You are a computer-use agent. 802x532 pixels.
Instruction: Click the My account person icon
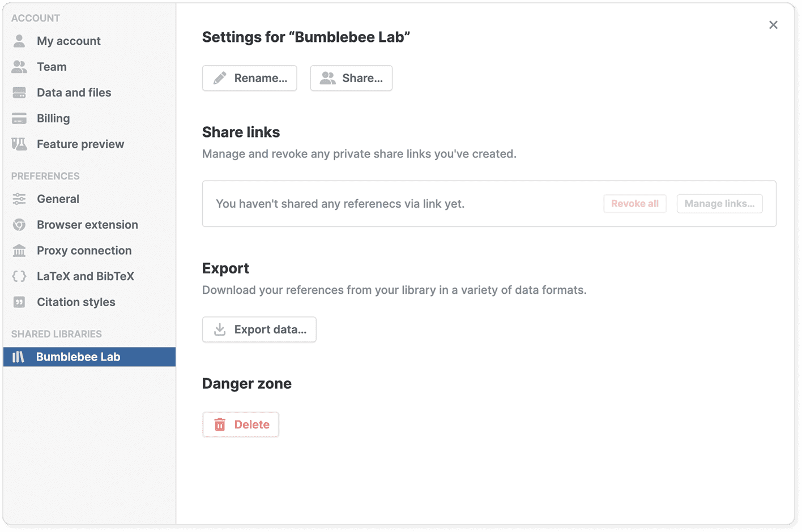coord(19,41)
